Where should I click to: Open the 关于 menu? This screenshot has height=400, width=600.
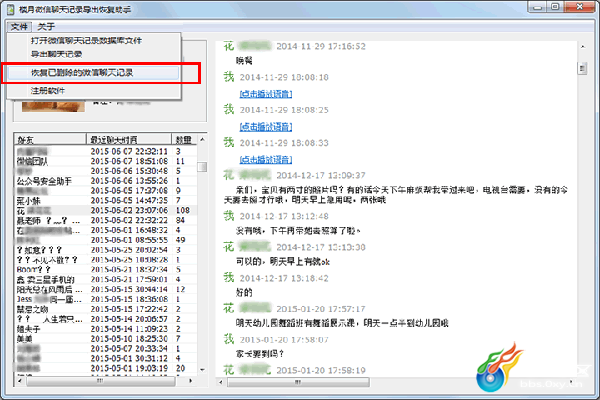point(46,26)
